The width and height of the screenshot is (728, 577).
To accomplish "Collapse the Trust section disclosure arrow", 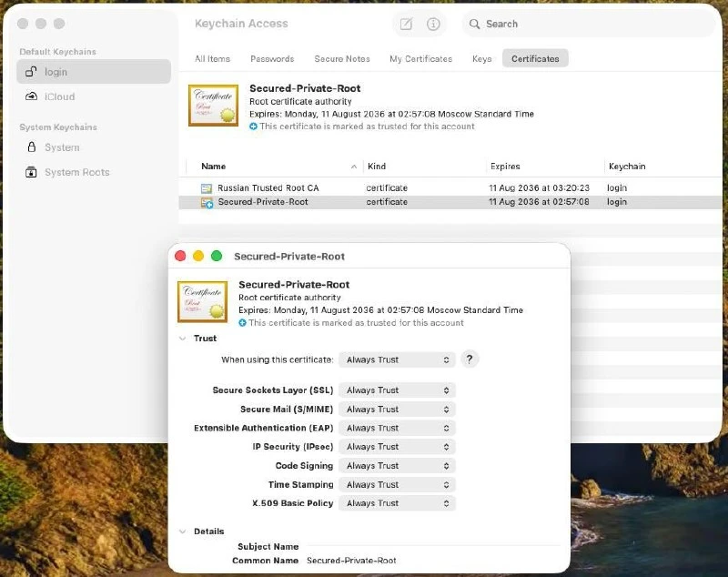I will click(x=183, y=339).
